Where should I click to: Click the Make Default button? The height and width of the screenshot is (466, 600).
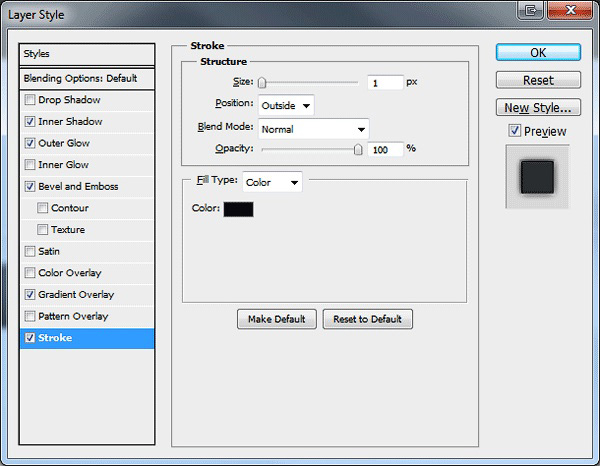277,319
